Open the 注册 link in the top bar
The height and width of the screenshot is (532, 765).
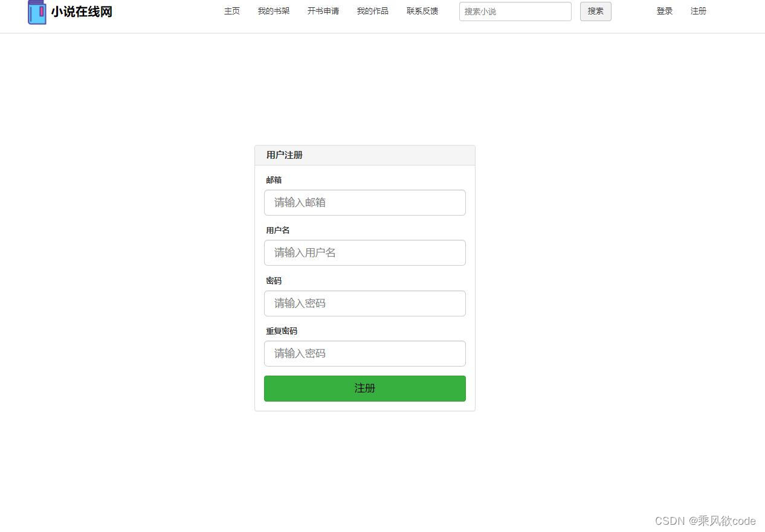(698, 11)
